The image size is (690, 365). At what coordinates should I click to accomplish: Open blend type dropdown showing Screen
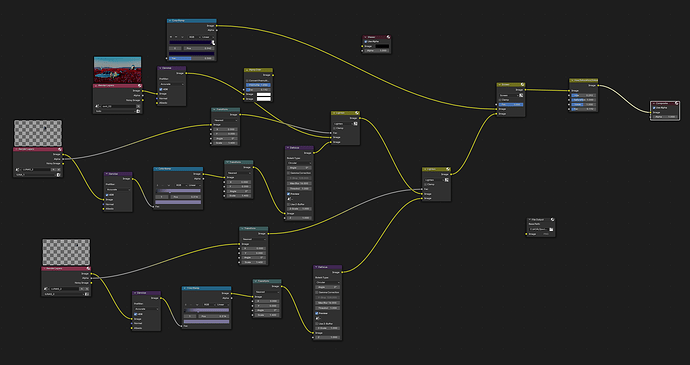[x=509, y=95]
